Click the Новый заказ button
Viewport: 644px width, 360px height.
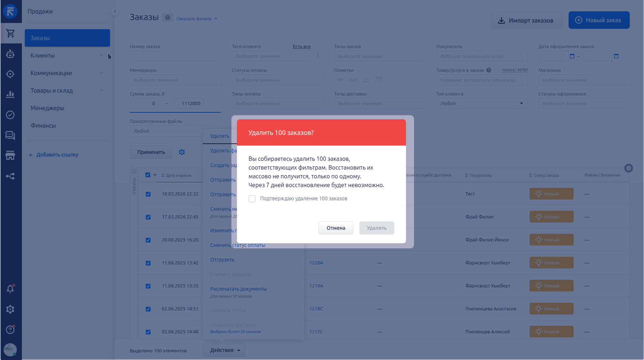(599, 20)
